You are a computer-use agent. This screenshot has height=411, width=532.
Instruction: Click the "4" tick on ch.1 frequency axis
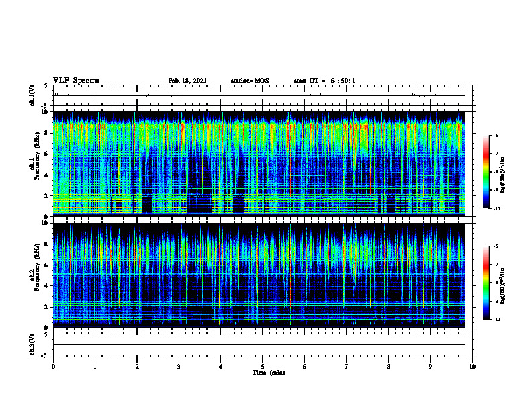(47, 175)
